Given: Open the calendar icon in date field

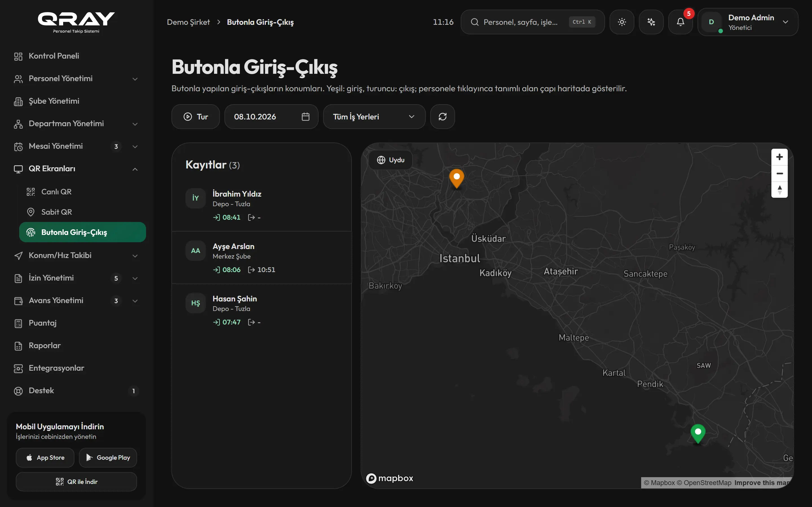Looking at the screenshot, I should [305, 117].
